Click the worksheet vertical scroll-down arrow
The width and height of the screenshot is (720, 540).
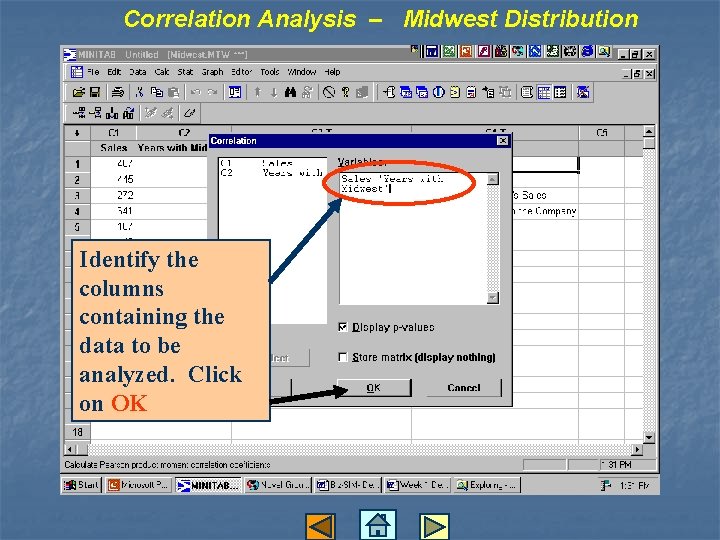(x=648, y=437)
